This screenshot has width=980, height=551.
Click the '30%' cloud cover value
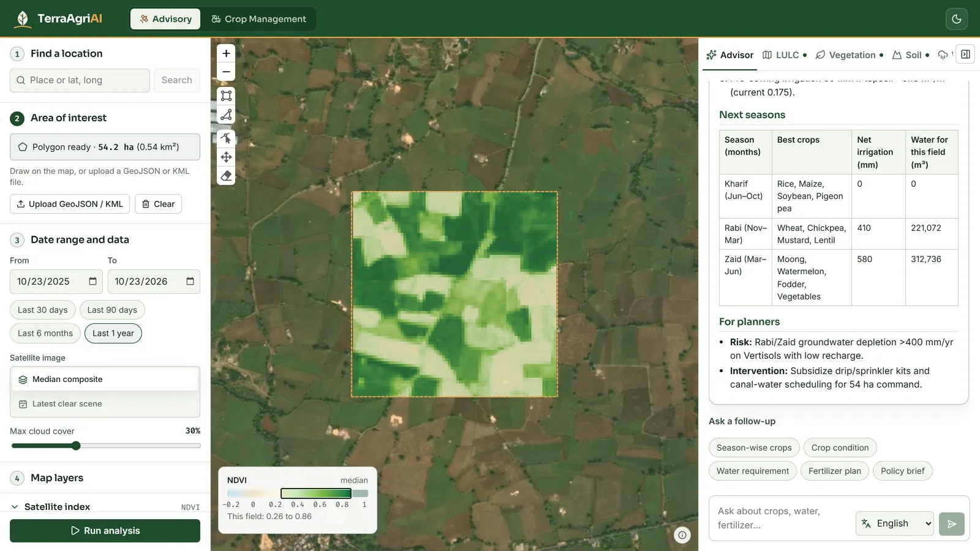193,431
